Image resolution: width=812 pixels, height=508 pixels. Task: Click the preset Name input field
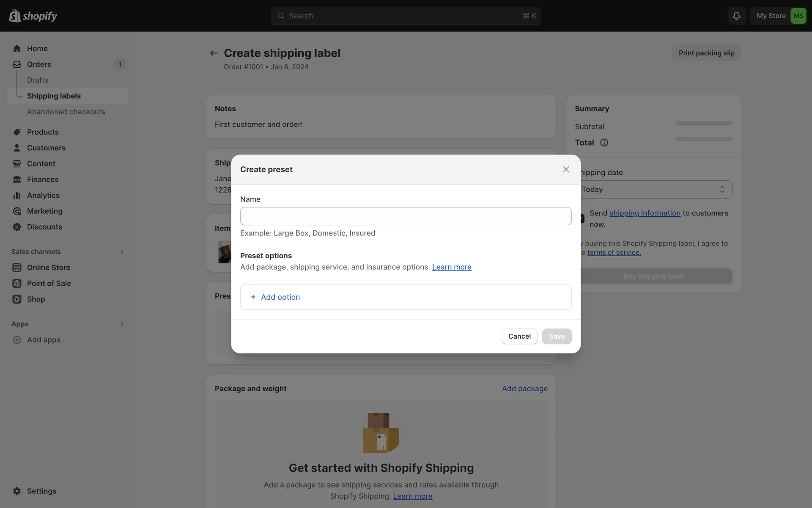point(406,216)
